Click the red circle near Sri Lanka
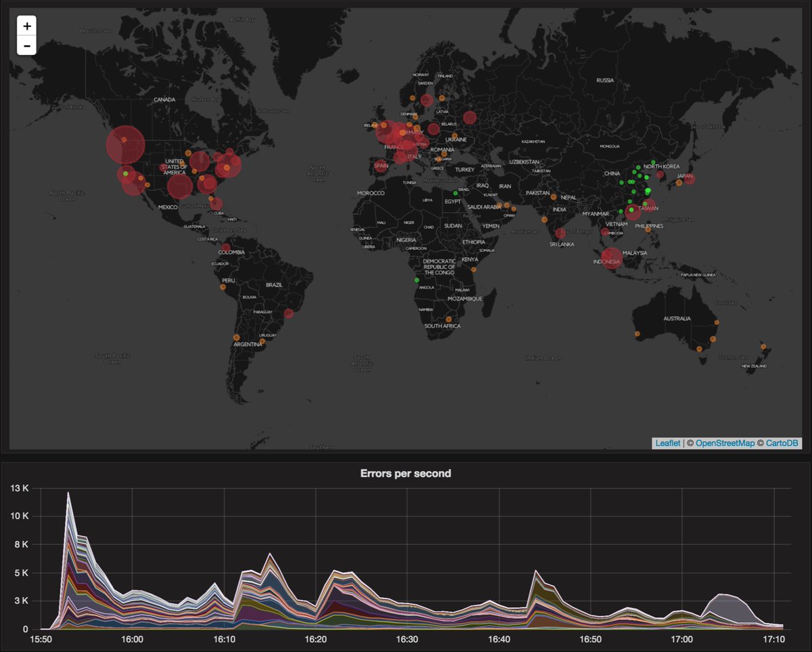Image resolution: width=812 pixels, height=652 pixels. 561,234
